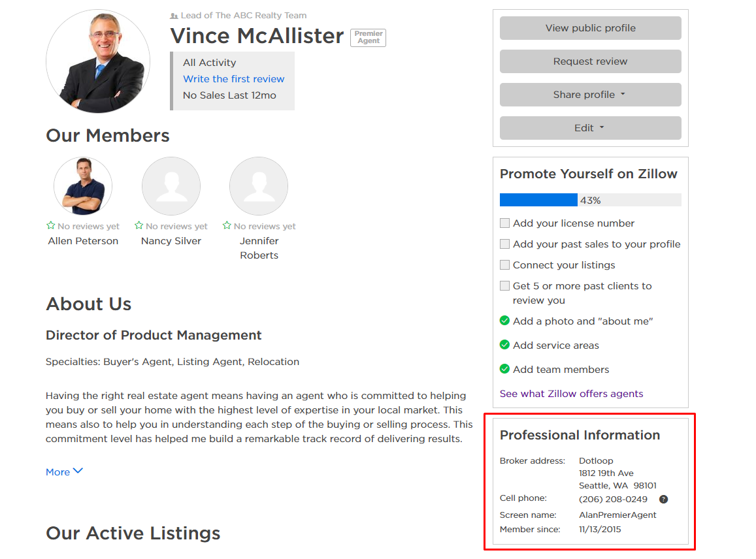Image resolution: width=756 pixels, height=559 pixels.
Task: Select No Sales Last 12mo entry
Action: [x=229, y=95]
